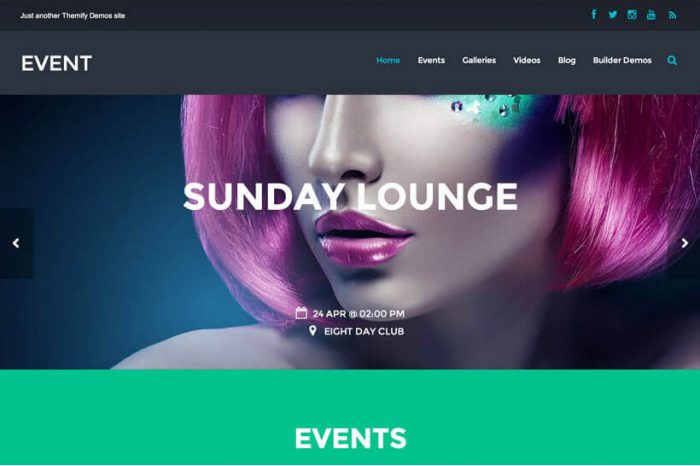Open the RSS feed icon
The width and height of the screenshot is (700, 466).
pyautogui.click(x=672, y=16)
